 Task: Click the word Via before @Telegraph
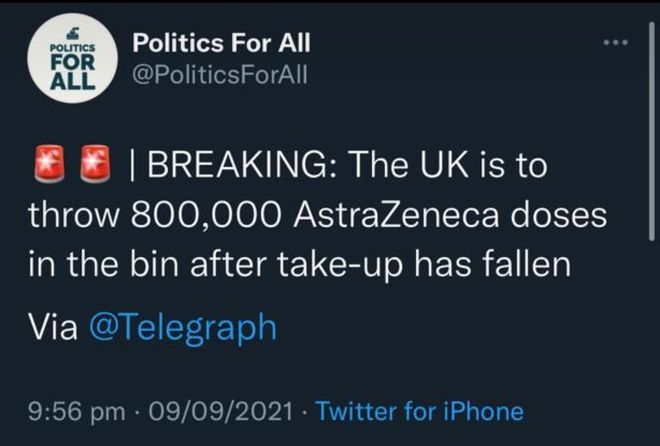53,327
